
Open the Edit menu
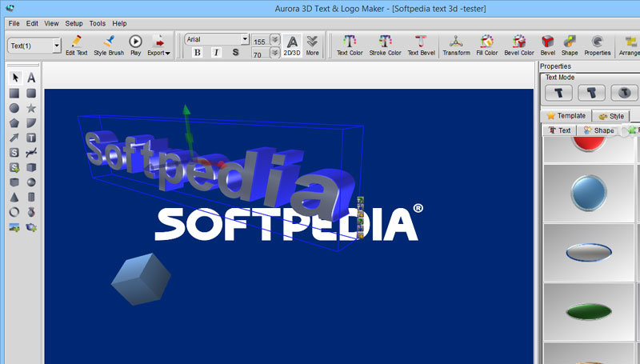(32, 23)
